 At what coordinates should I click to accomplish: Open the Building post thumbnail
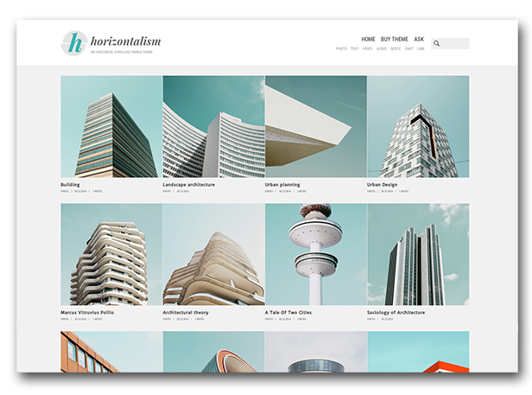tap(111, 126)
